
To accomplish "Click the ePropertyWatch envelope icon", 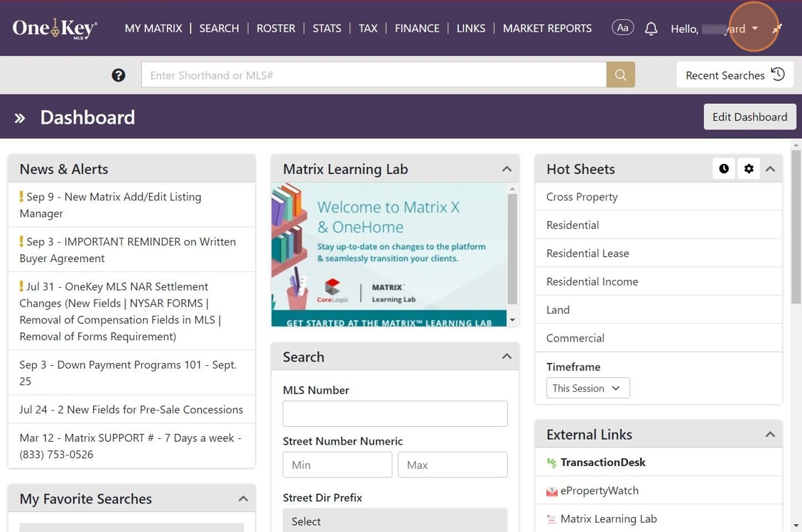I will click(551, 491).
